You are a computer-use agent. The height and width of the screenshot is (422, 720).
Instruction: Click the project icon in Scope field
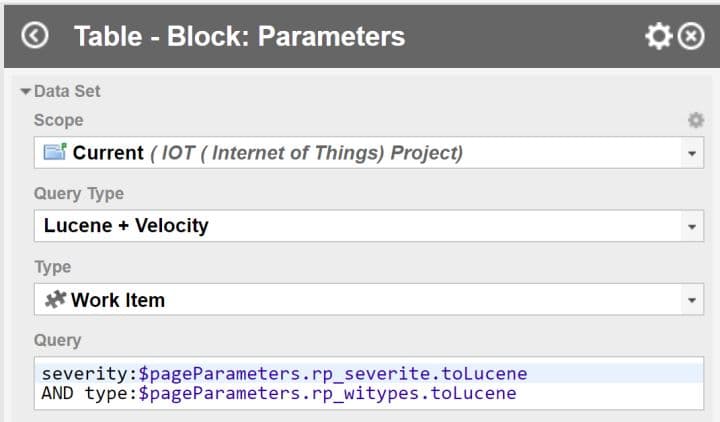(x=55, y=153)
